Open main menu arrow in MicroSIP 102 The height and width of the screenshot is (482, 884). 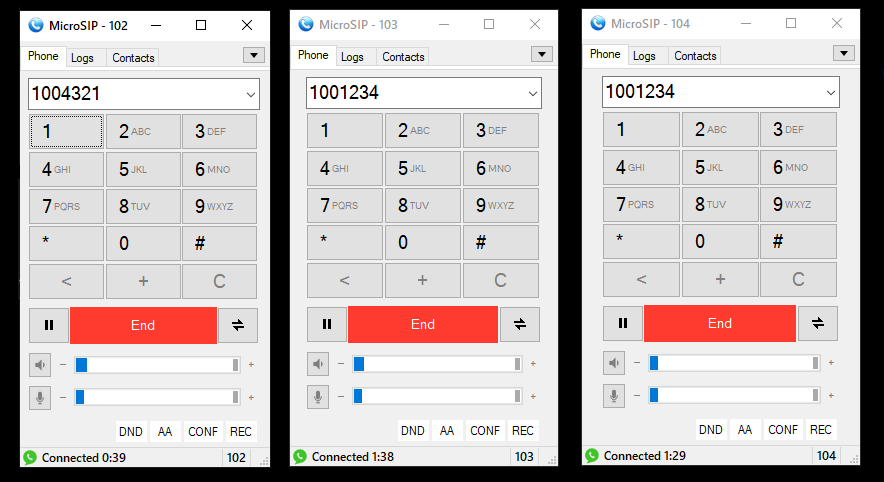[x=254, y=55]
